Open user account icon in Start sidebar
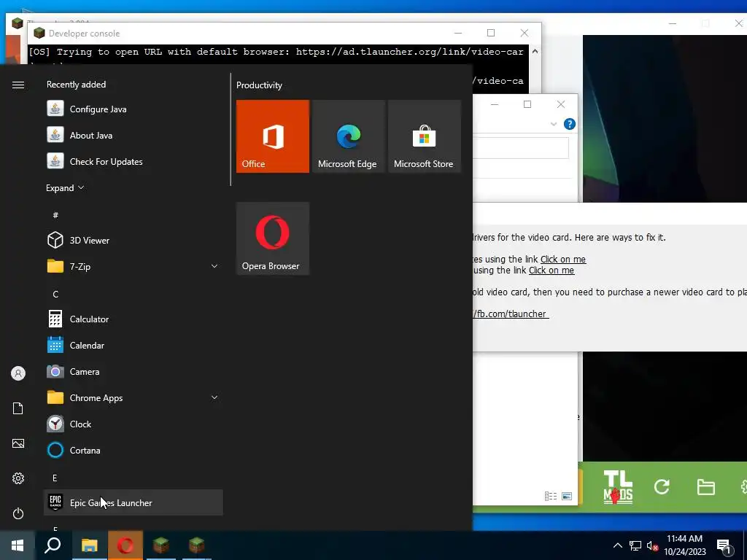The image size is (747, 560). 18,373
